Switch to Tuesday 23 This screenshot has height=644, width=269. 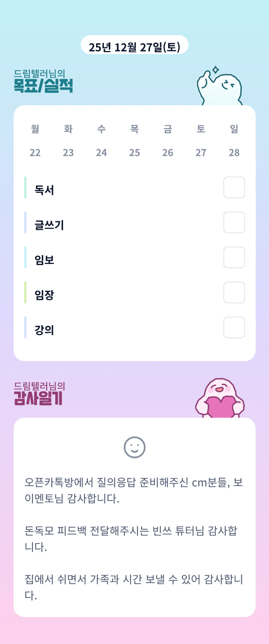click(68, 152)
